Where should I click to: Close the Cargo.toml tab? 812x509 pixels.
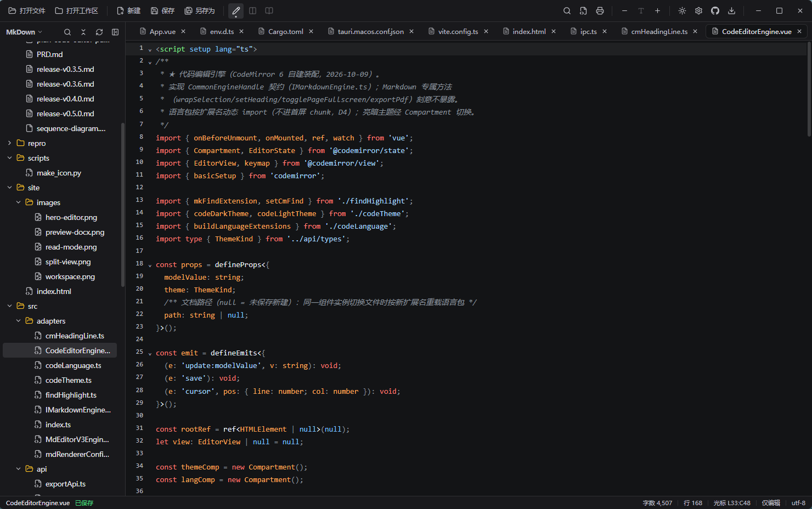[311, 31]
